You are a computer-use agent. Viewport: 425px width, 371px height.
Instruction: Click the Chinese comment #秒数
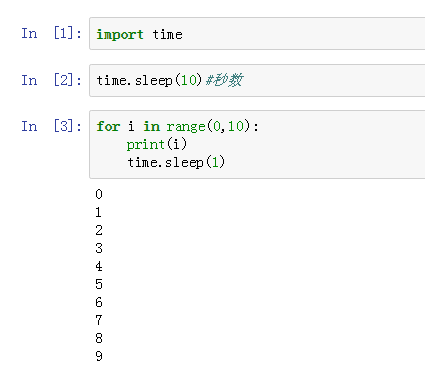(x=225, y=80)
